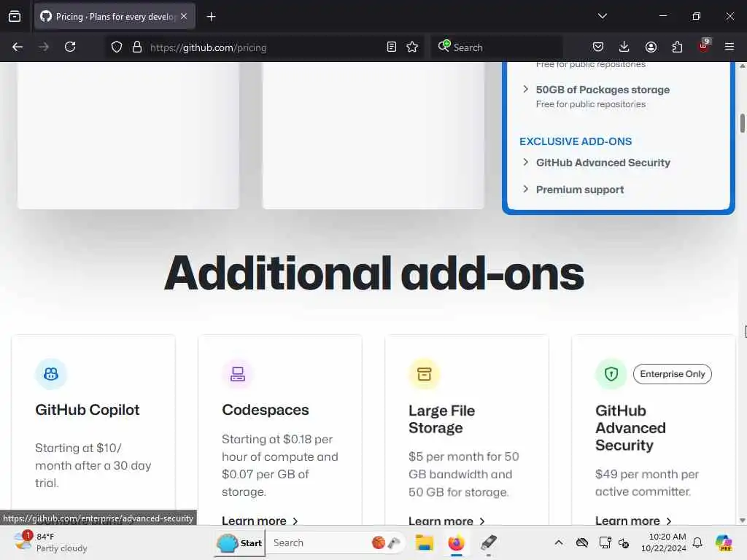
Task: Go forward with the forward arrow
Action: (44, 47)
